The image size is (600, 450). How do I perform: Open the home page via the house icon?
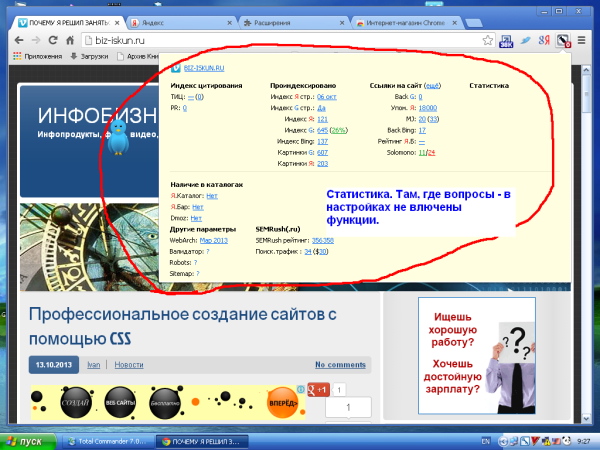click(x=70, y=40)
